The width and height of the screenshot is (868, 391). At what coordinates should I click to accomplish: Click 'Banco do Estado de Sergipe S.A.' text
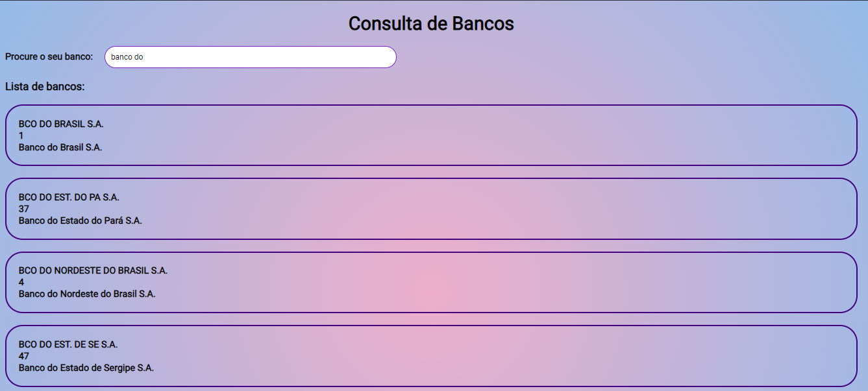[x=86, y=368]
